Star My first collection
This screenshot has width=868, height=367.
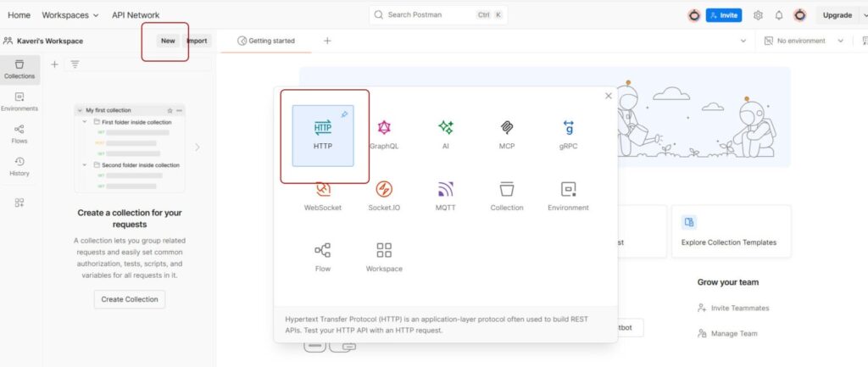coord(170,110)
